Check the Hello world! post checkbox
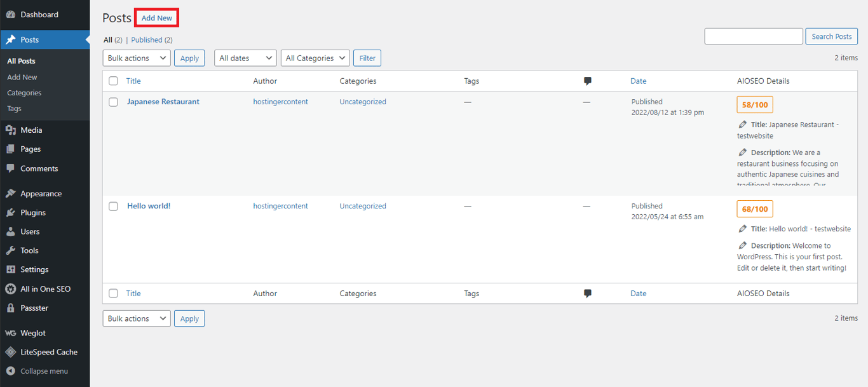The width and height of the screenshot is (868, 387). [113, 206]
